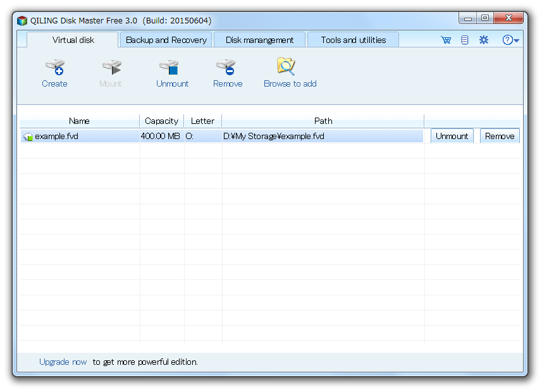Click the example.fvd disk icon
The width and height of the screenshot is (542, 392).
click(28, 137)
